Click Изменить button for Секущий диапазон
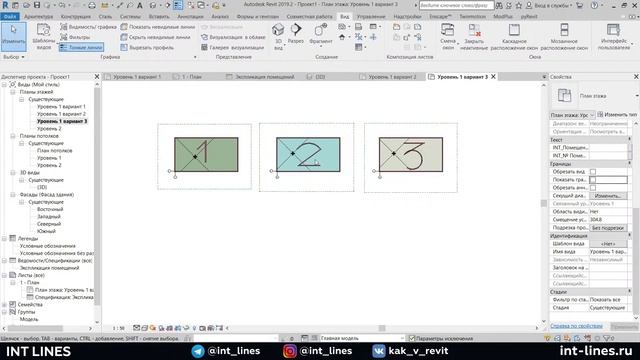The width and height of the screenshot is (640, 360). pos(608,196)
